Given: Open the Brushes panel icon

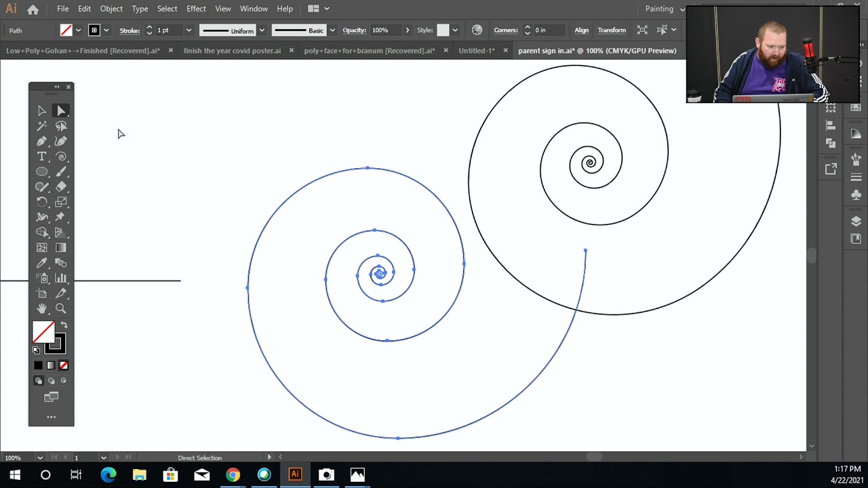Looking at the screenshot, I should click(856, 160).
